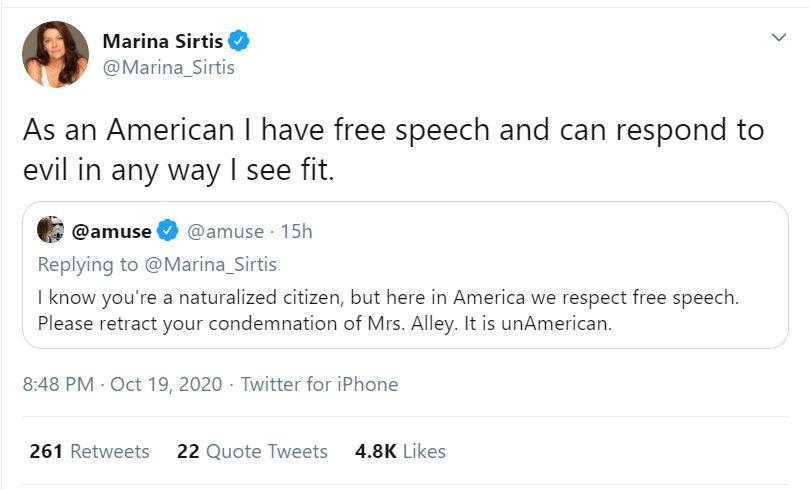The image size is (809, 490).
Task: Click the Marina Sirtis display name
Action: pos(163,41)
